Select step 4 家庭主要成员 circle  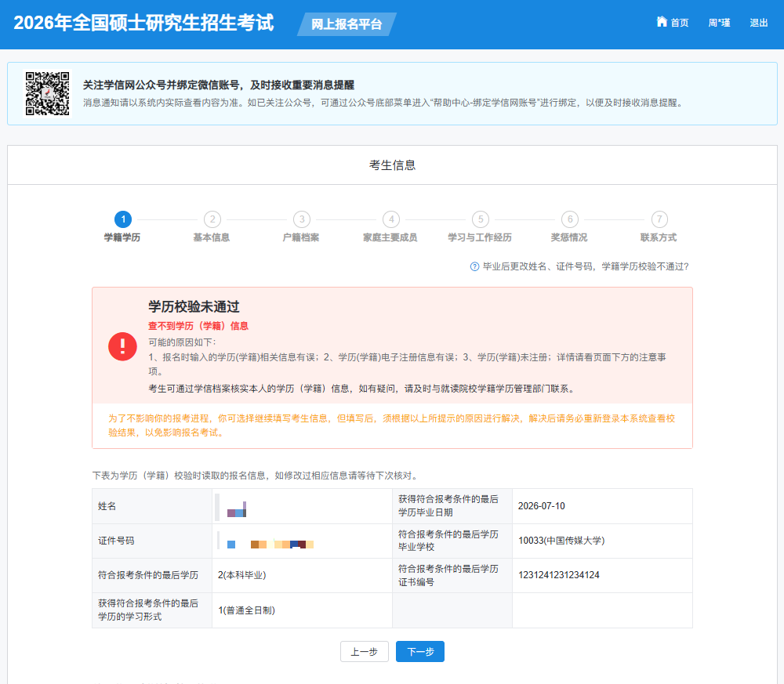(390, 219)
